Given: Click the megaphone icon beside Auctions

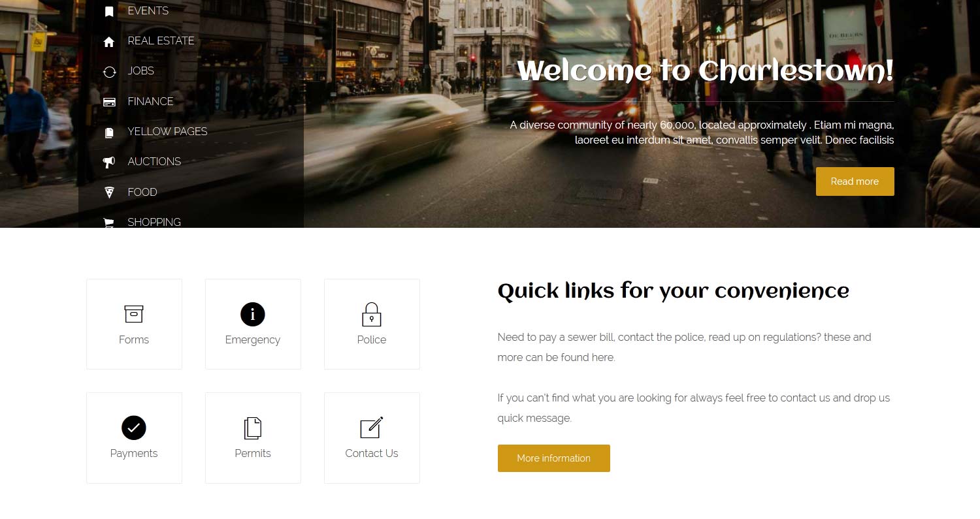Looking at the screenshot, I should (109, 162).
